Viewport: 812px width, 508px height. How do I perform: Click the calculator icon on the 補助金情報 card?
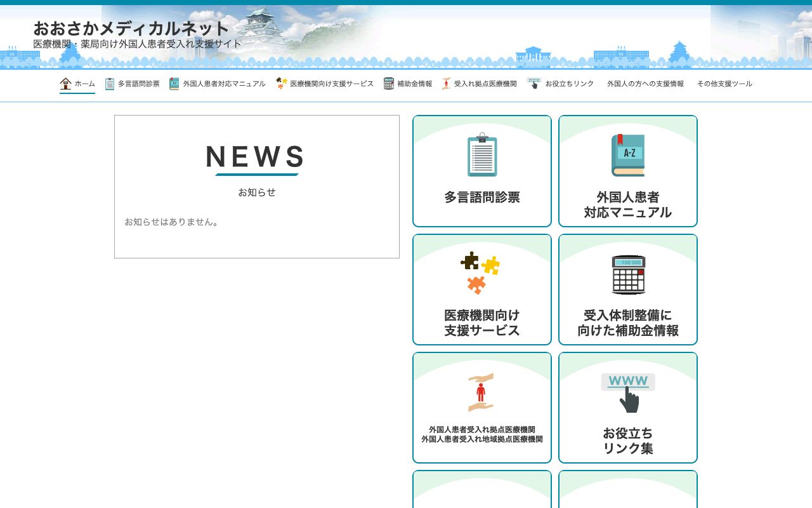pos(627,273)
